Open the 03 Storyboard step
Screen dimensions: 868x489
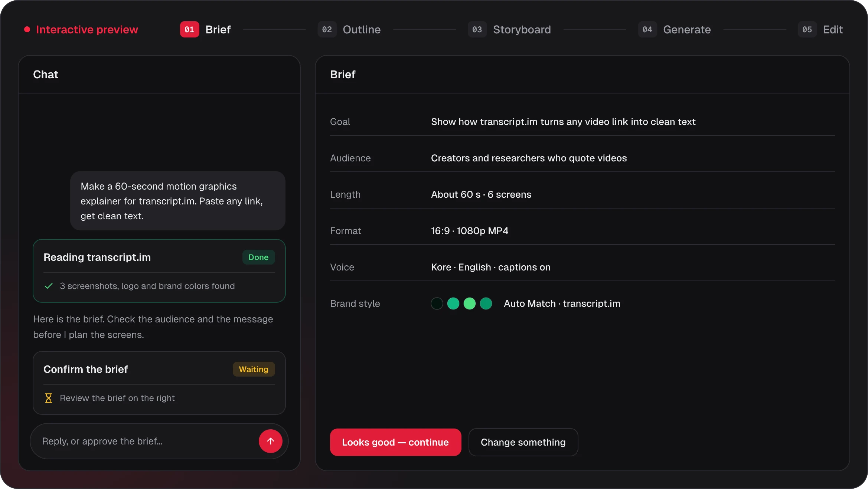(x=509, y=29)
